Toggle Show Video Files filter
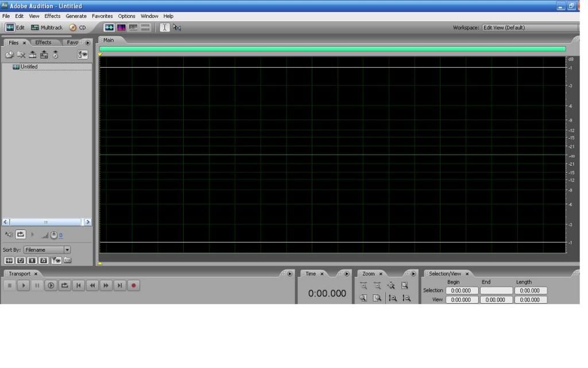 [32, 260]
